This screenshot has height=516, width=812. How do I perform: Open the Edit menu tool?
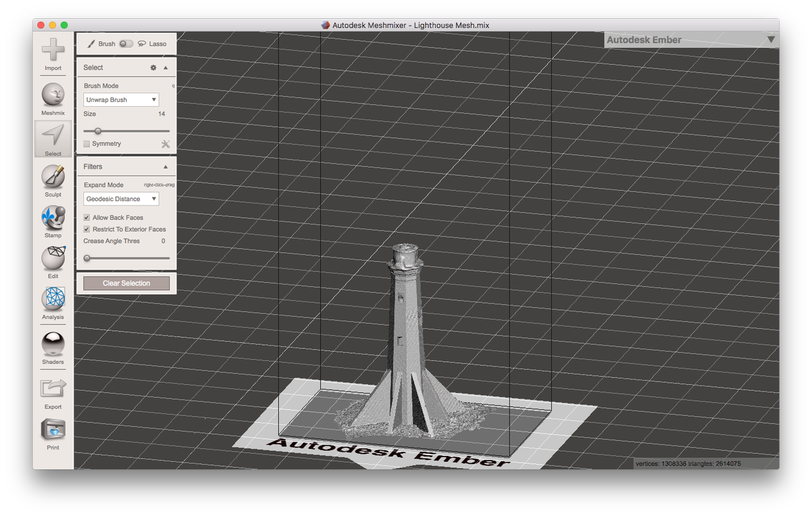click(53, 262)
